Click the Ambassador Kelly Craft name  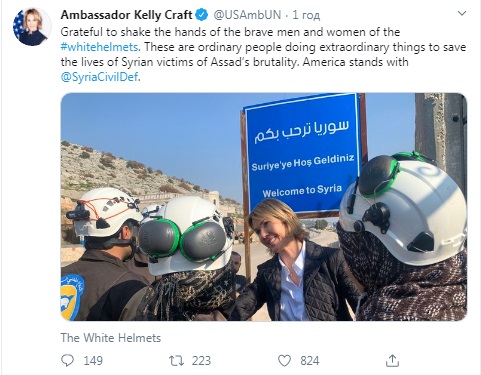point(127,15)
